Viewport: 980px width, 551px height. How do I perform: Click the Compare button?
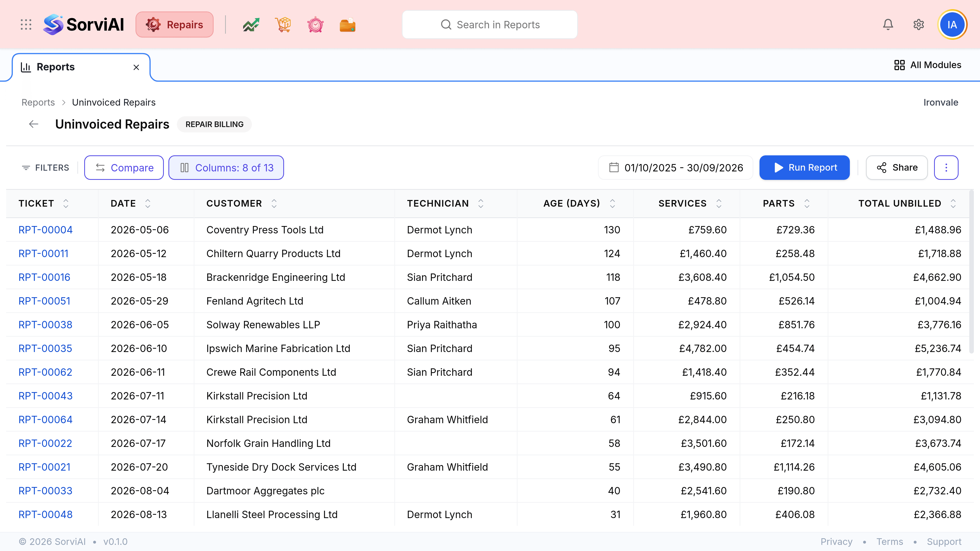[124, 168]
